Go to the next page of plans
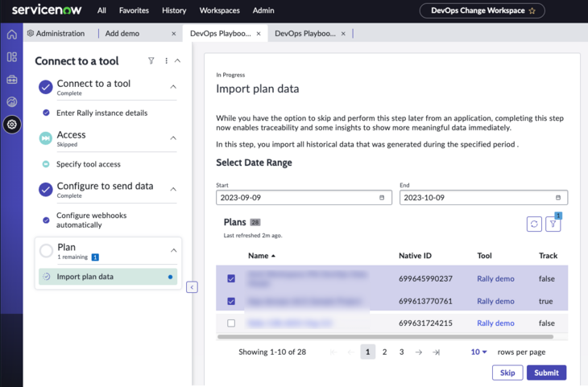Screen dimensions: 588x387 [x=419, y=352]
